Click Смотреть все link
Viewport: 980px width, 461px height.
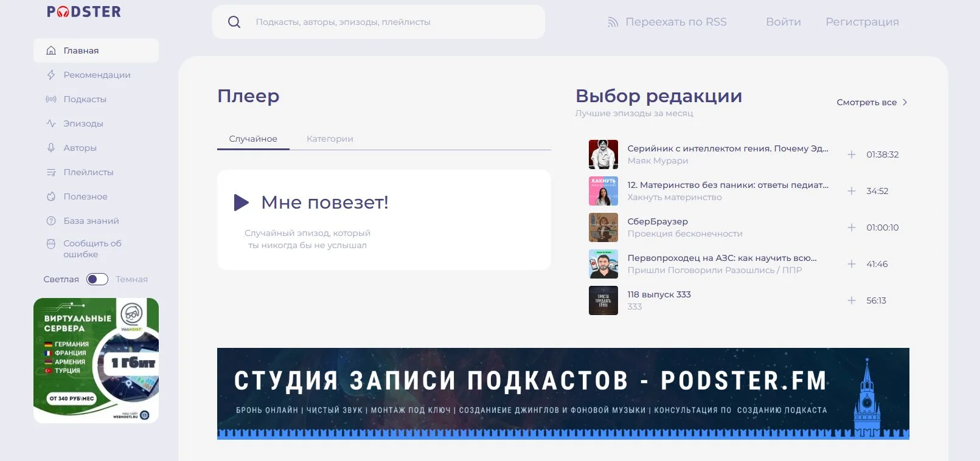(x=867, y=102)
